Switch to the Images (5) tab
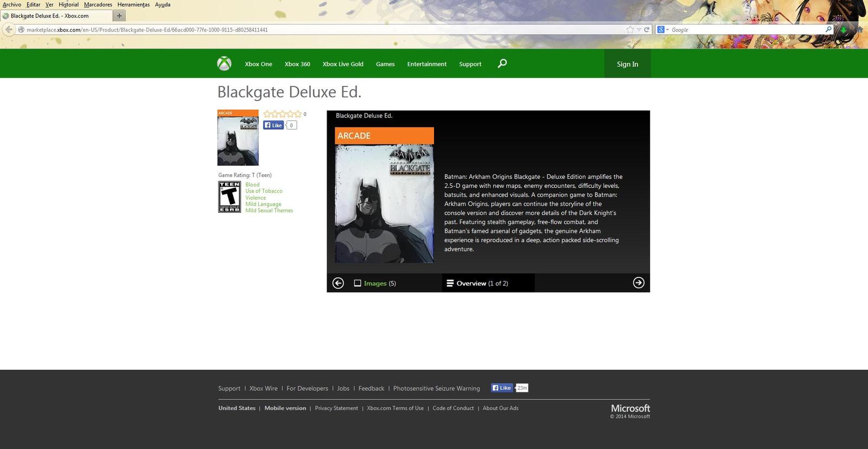The height and width of the screenshot is (449, 868). [375, 283]
